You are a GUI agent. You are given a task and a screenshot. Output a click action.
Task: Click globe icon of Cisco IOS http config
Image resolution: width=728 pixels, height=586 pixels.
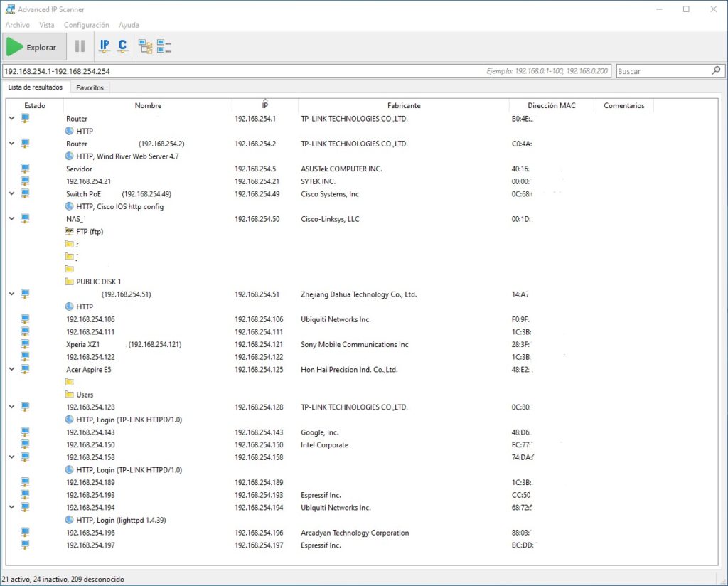pyautogui.click(x=69, y=206)
